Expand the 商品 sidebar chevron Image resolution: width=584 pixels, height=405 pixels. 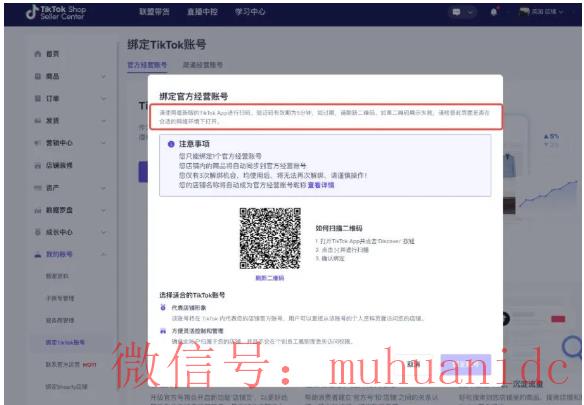[x=103, y=76]
